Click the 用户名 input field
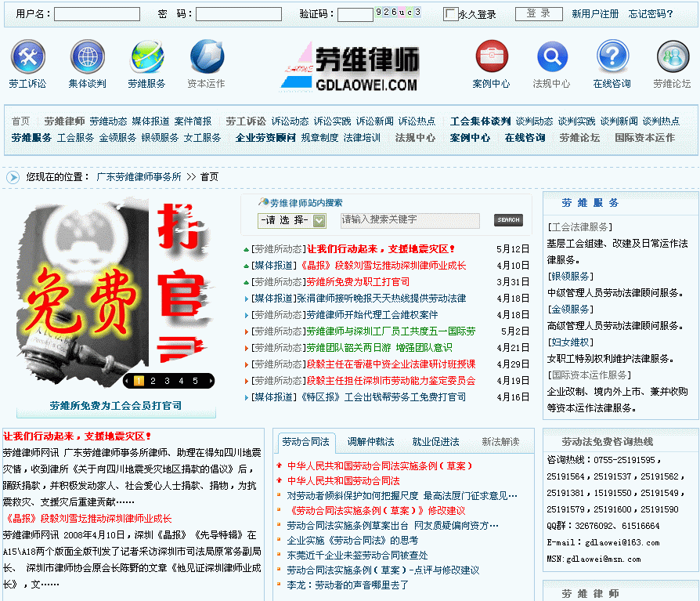Image resolution: width=700 pixels, height=601 pixels. pyautogui.click(x=97, y=14)
